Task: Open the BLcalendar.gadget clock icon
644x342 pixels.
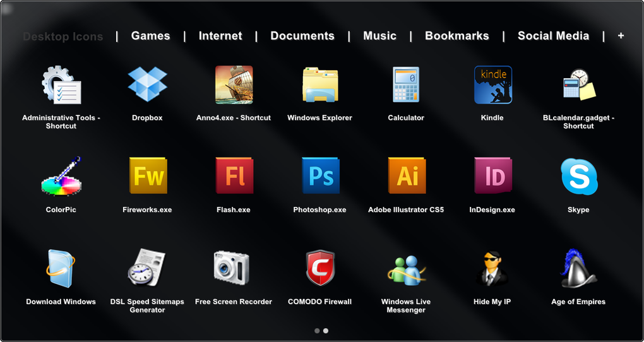Action: [579, 85]
